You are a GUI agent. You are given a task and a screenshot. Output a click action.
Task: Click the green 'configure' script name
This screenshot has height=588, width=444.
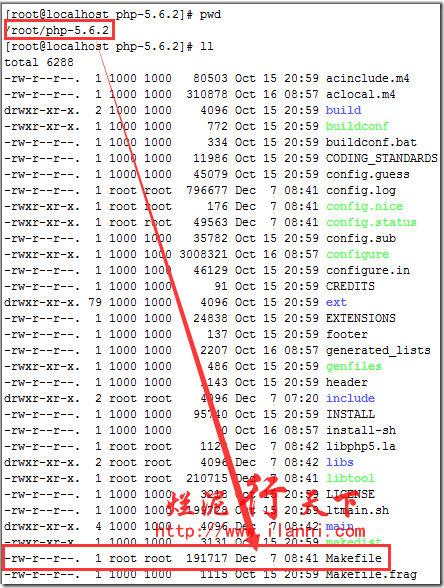pos(357,254)
